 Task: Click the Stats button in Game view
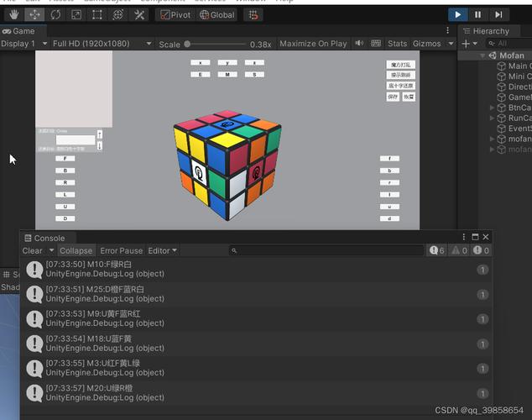[397, 44]
